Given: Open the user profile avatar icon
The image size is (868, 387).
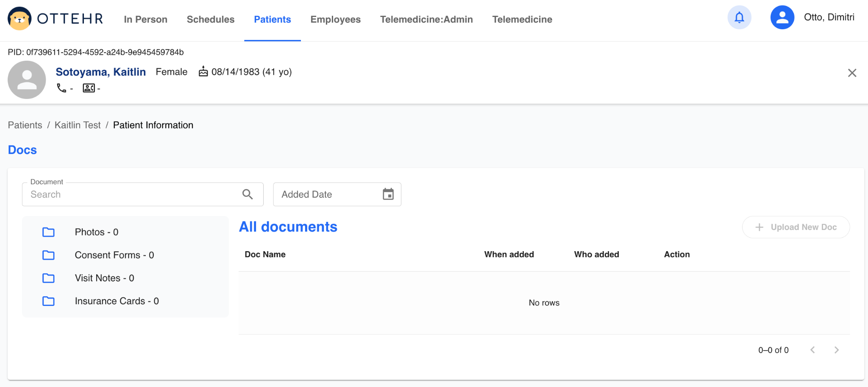Looking at the screenshot, I should coord(782,17).
